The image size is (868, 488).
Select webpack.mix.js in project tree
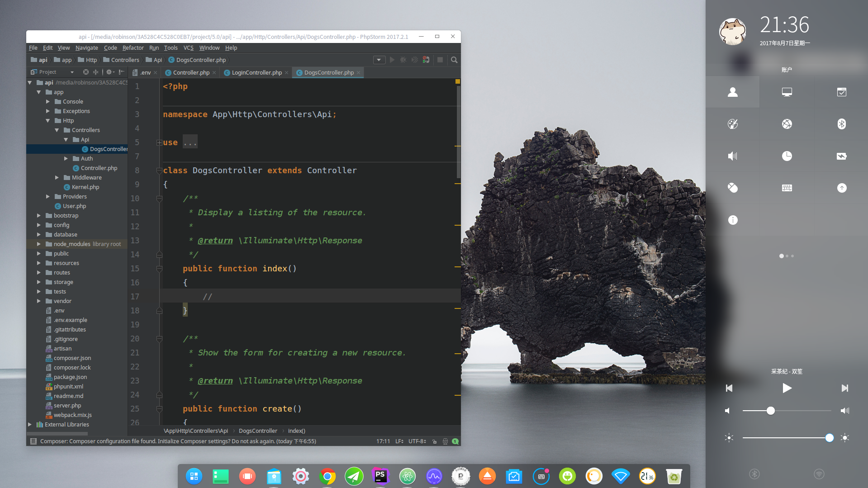click(73, 415)
